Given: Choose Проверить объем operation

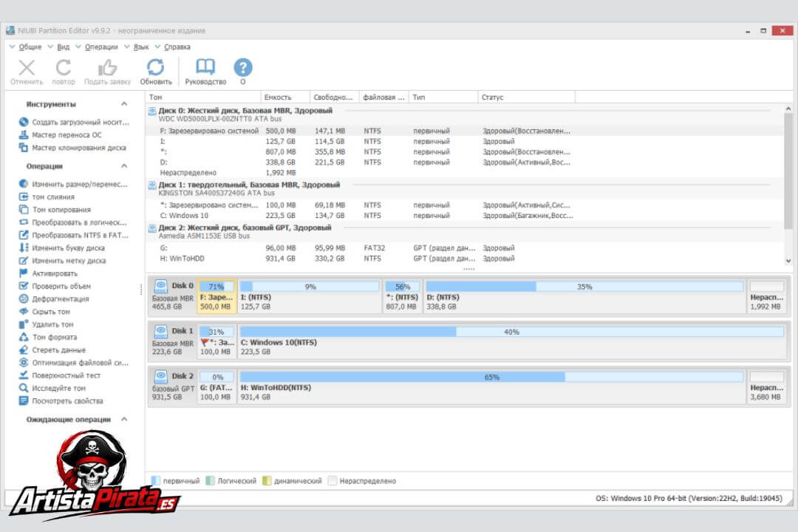Looking at the screenshot, I should [x=55, y=286].
